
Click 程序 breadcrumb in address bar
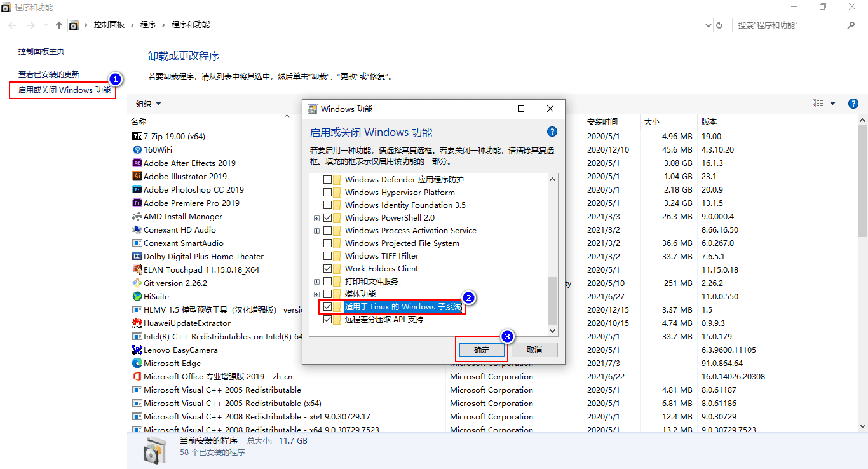point(148,25)
